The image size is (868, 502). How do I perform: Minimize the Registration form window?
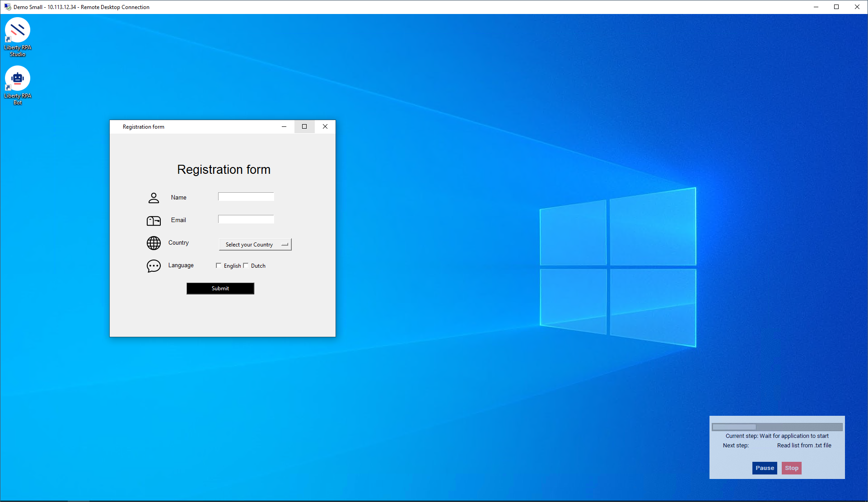(284, 127)
